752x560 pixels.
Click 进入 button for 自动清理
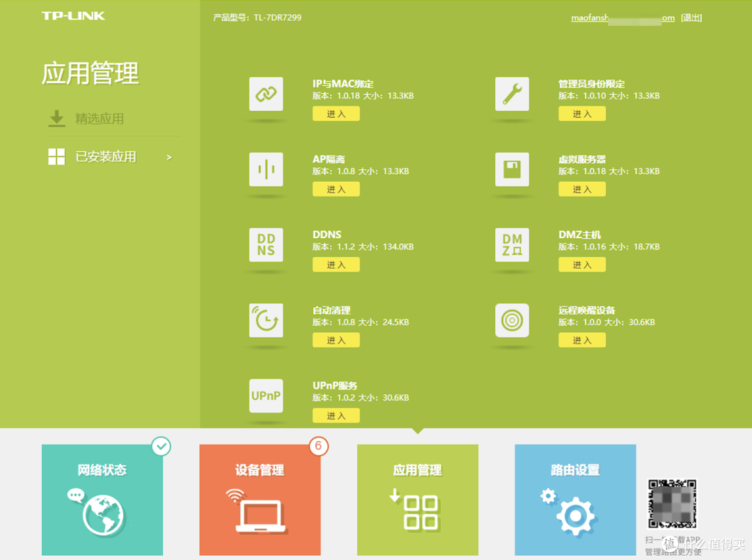tap(336, 340)
